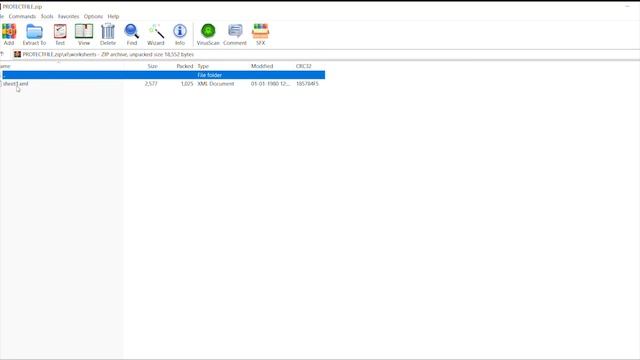Run the Test archive tool
Viewport: 640px width, 360px height.
coord(60,34)
